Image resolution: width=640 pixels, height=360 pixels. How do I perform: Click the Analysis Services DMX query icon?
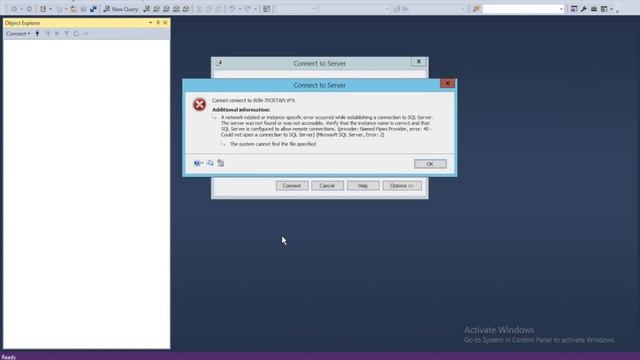pyautogui.click(x=166, y=9)
